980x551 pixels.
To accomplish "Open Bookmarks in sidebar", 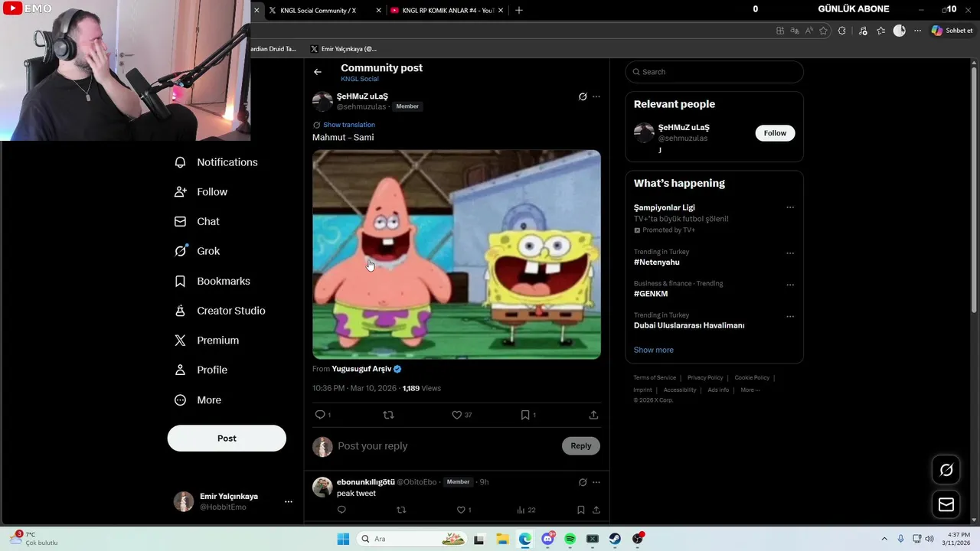I will tap(213, 281).
